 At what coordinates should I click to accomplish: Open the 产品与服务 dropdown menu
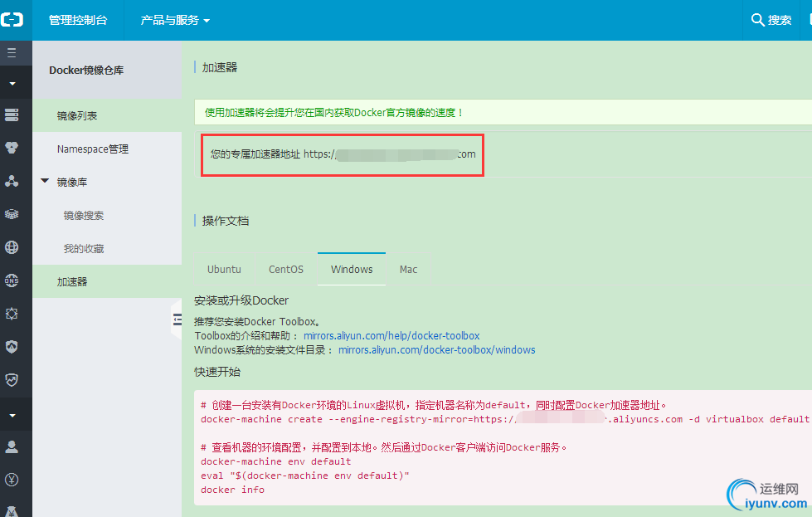(x=175, y=20)
